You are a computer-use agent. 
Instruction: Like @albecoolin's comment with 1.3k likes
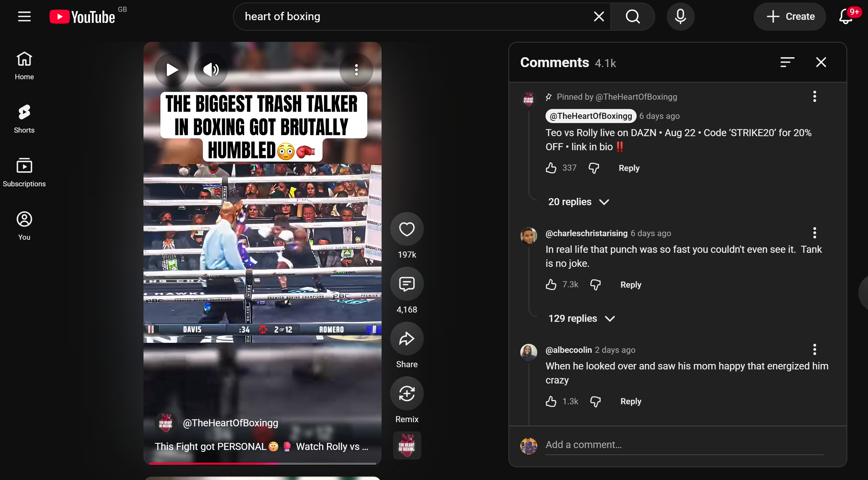pos(551,401)
